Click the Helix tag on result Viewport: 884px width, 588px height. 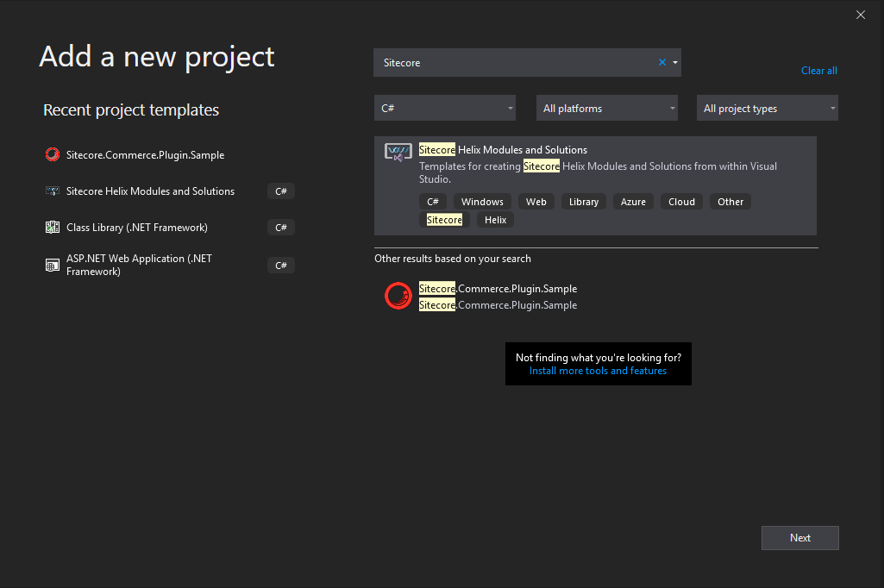point(496,219)
